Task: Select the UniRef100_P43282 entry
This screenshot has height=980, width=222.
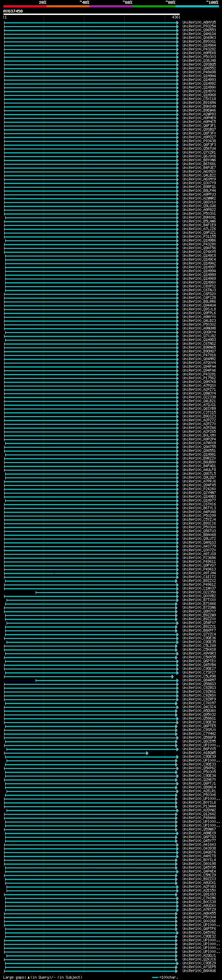Action: tap(199, 49)
